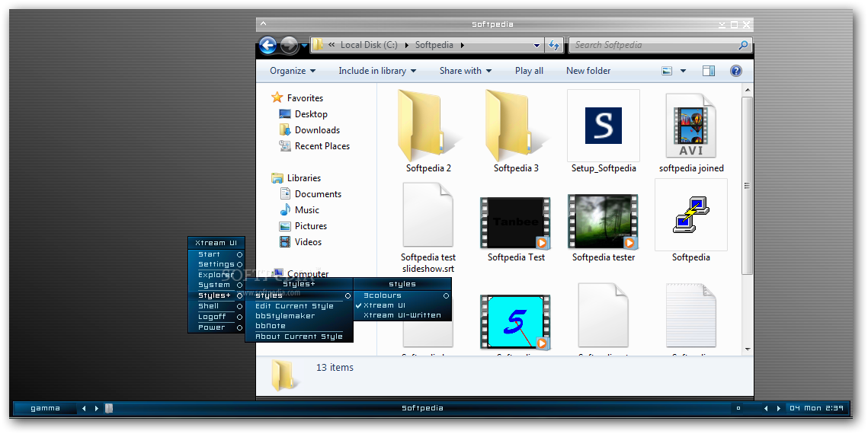The width and height of the screenshot is (868, 434).
Task: Click the change view icon
Action: point(667,71)
